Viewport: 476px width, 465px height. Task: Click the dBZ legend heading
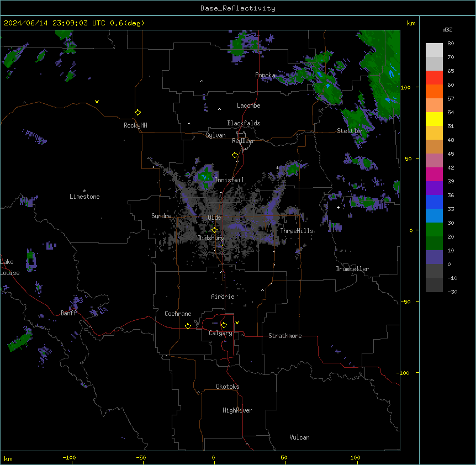click(x=447, y=29)
